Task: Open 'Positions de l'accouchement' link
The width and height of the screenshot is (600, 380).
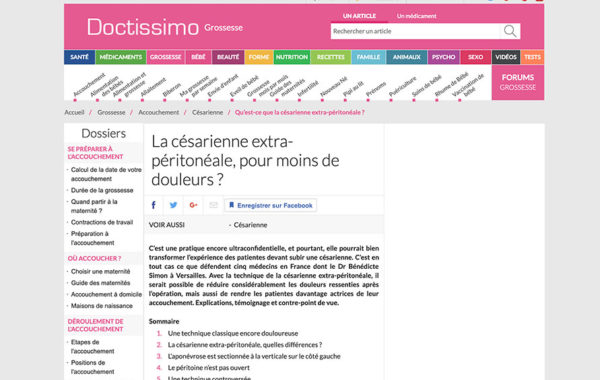Action: pos(92,367)
